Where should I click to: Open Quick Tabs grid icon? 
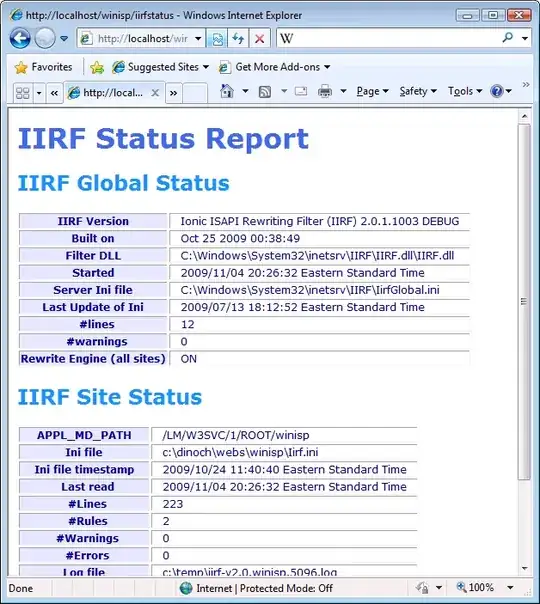click(22, 93)
